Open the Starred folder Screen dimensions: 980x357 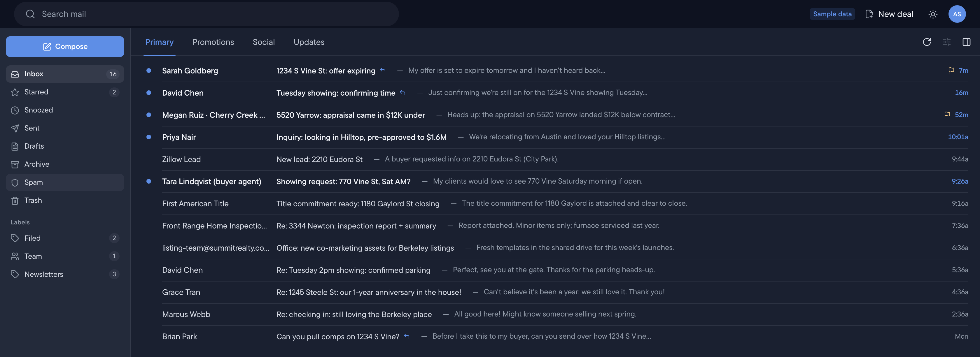65,92
